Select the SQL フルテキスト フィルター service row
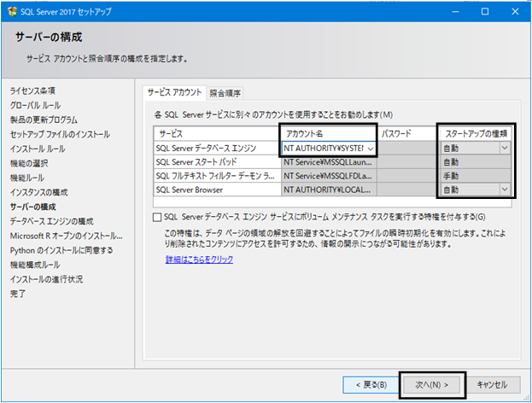This screenshot has height=403, width=532. 217,176
